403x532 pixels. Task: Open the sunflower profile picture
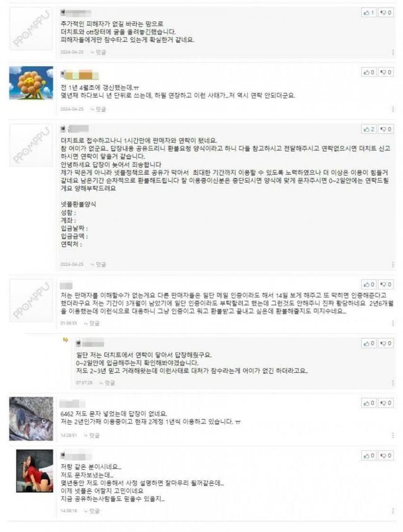pyautogui.click(x=31, y=83)
